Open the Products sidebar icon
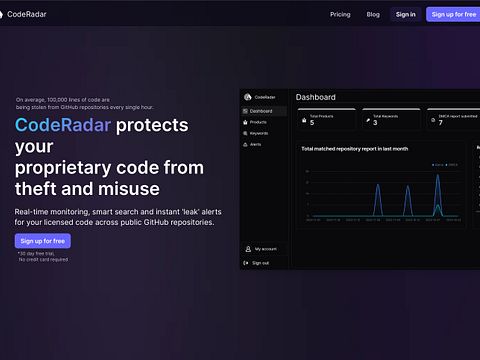 pyautogui.click(x=245, y=122)
